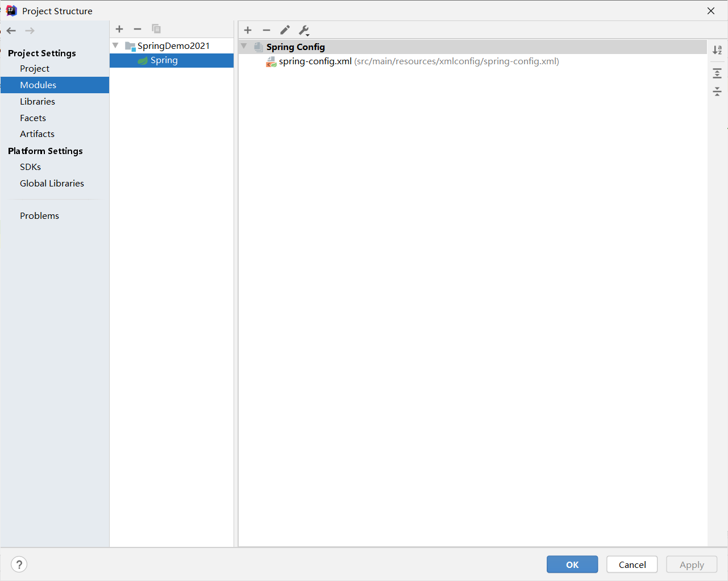This screenshot has height=581, width=728.
Task: Click the Platform Settings heading
Action: (x=45, y=151)
